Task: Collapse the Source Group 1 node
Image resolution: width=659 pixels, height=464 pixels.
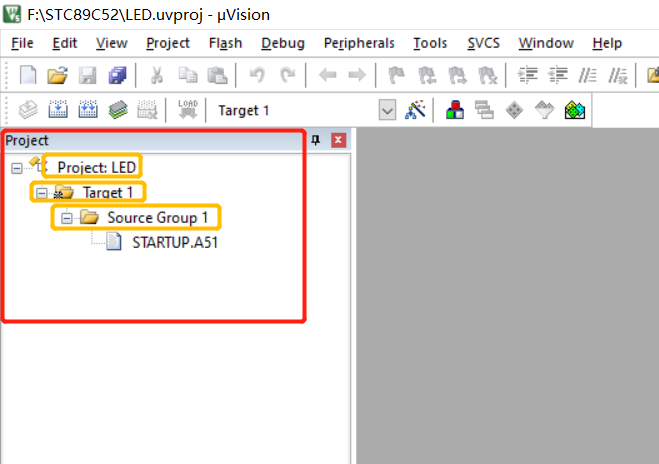Action: 66,218
